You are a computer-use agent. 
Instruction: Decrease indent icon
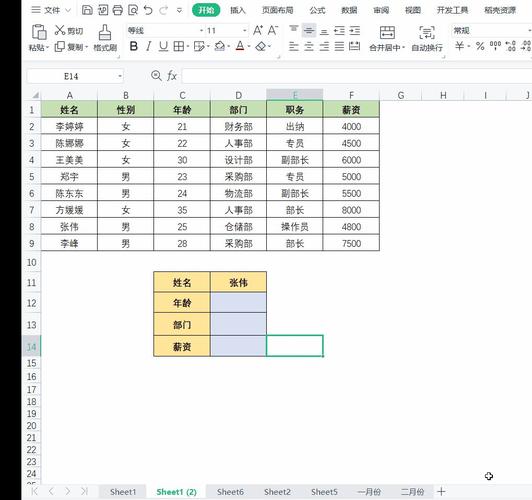pos(339,31)
